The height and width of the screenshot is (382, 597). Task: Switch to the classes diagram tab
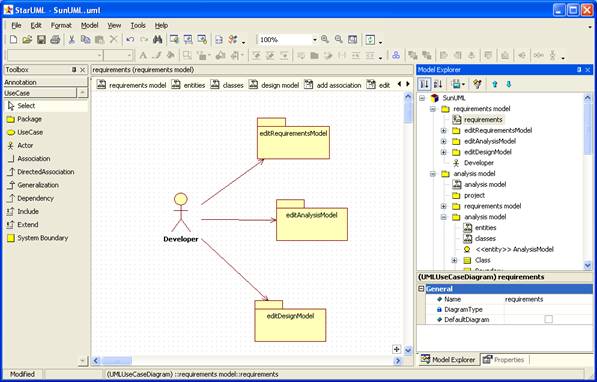[227, 85]
